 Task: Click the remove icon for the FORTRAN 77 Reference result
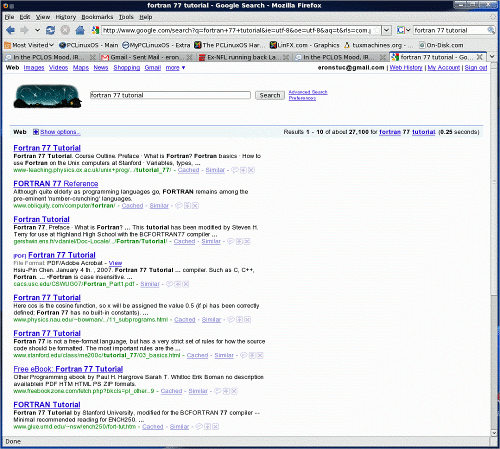[195, 206]
